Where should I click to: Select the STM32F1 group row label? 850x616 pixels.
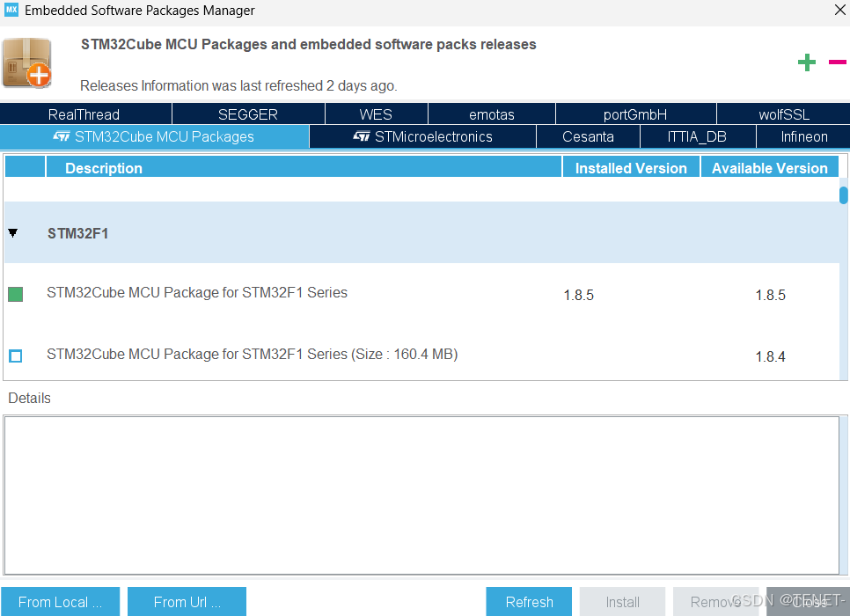[78, 233]
